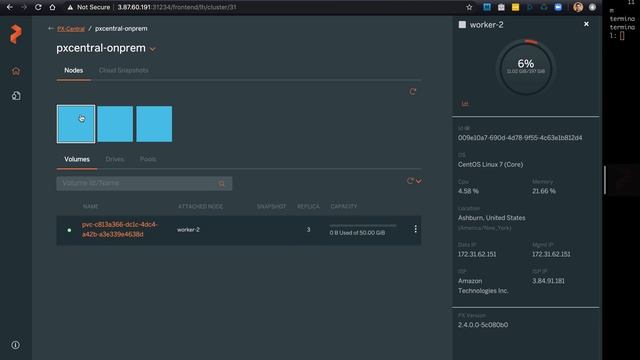The height and width of the screenshot is (360, 640).
Task: Refresh the nodes view with the refresh icon
Action: (413, 91)
